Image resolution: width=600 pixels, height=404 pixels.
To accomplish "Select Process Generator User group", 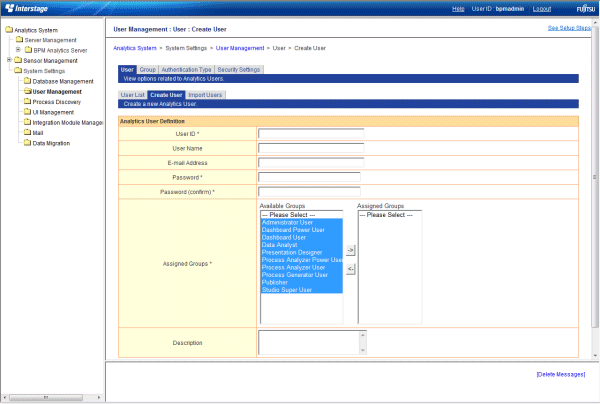I will pyautogui.click(x=302, y=275).
